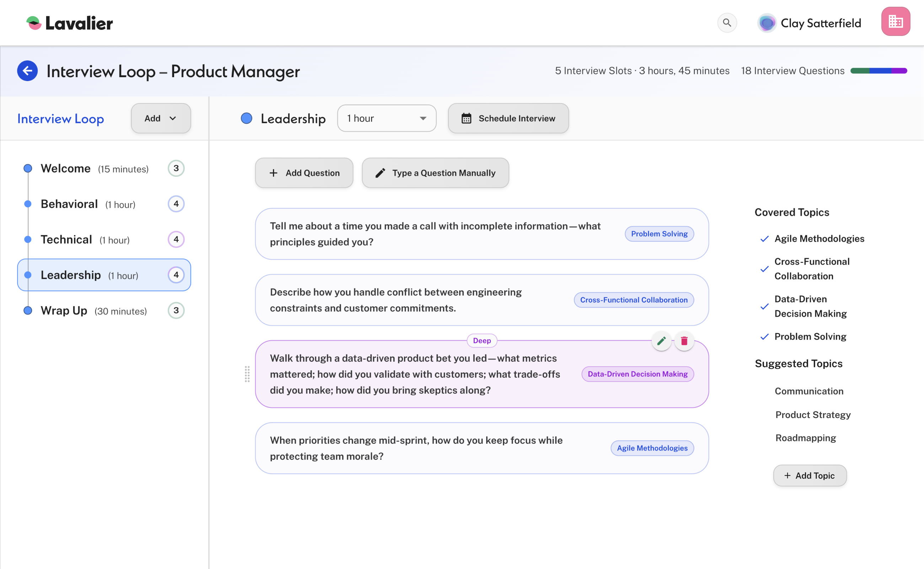Click the Cross-Functional Collaboration tag on question
The height and width of the screenshot is (569, 924).
(634, 300)
